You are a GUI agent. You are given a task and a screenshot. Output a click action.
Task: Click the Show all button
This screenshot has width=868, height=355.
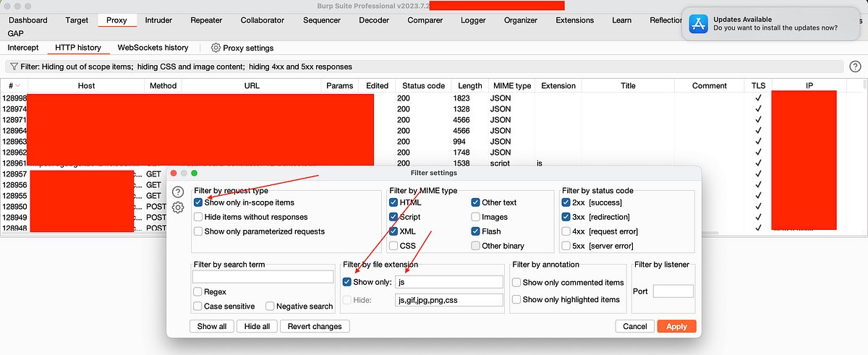(x=212, y=326)
